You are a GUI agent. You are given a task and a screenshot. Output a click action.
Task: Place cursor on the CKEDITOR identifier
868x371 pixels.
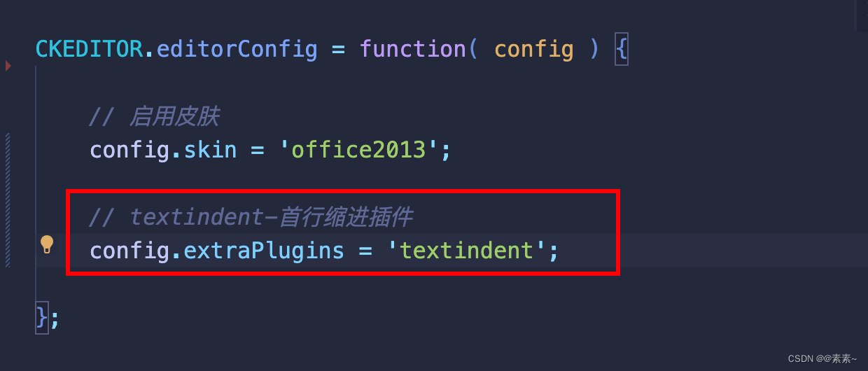coord(89,49)
